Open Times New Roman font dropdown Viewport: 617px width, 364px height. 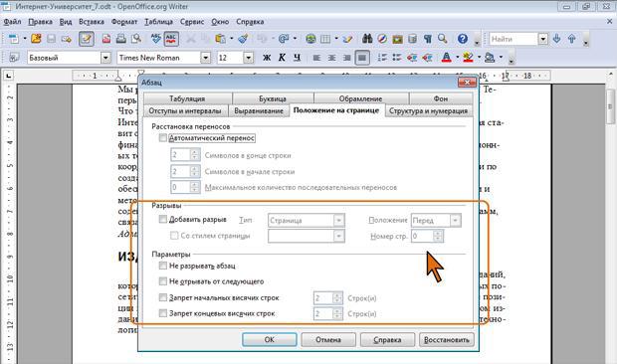(205, 58)
